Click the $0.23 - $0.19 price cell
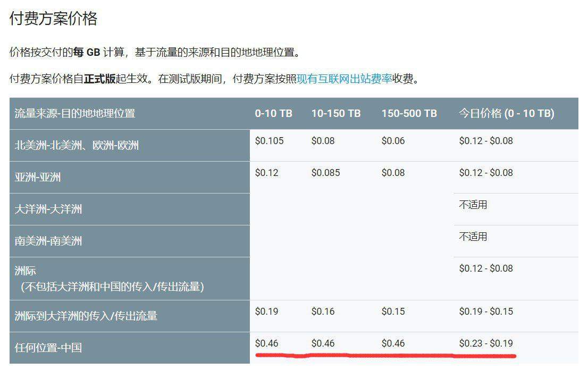Screen dimensions: 588x378 point(486,343)
